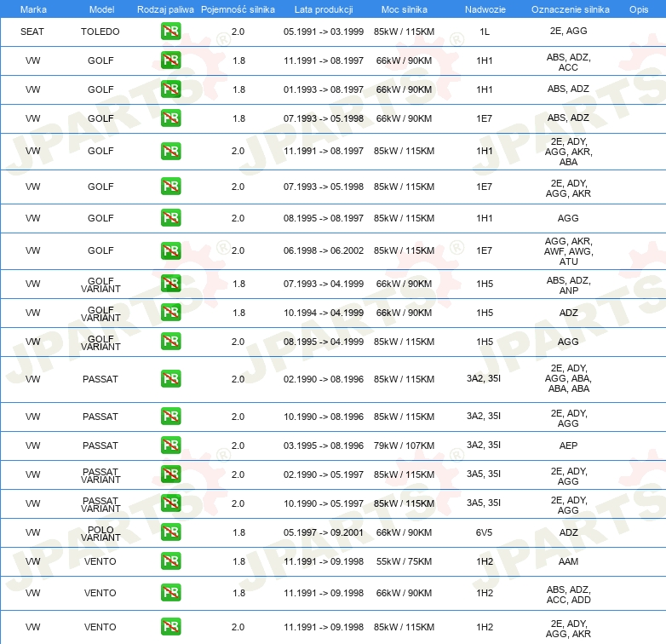Image resolution: width=666 pixels, height=644 pixels.
Task: Click the 55kW / 75KM power cell
Action: 404,561
